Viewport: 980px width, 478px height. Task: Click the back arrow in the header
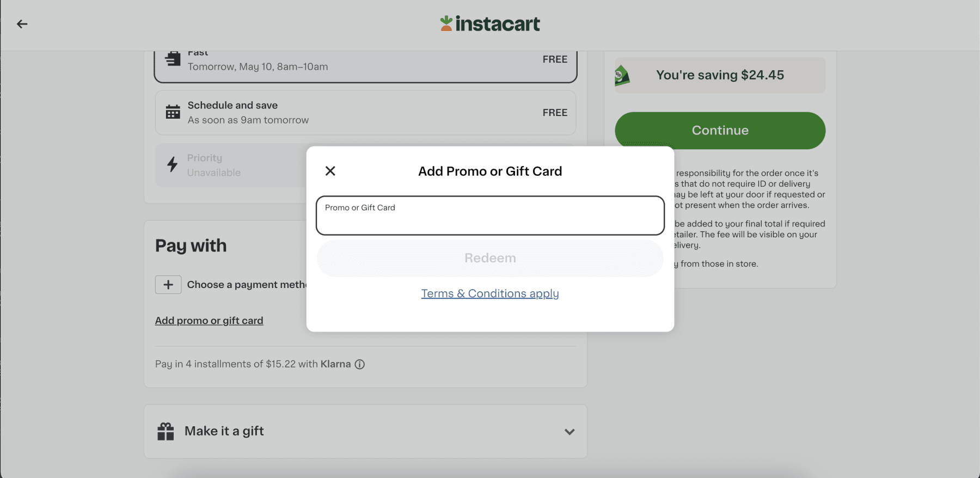pyautogui.click(x=22, y=24)
